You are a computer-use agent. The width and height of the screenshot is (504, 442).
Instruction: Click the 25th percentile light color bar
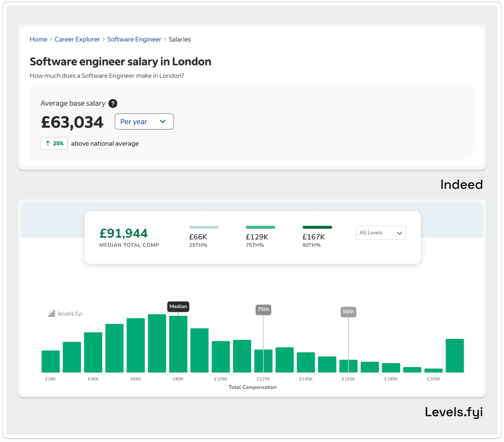click(204, 227)
